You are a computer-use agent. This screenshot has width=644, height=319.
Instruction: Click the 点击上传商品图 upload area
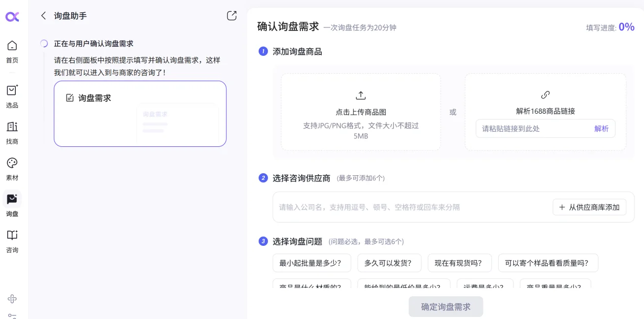(361, 112)
